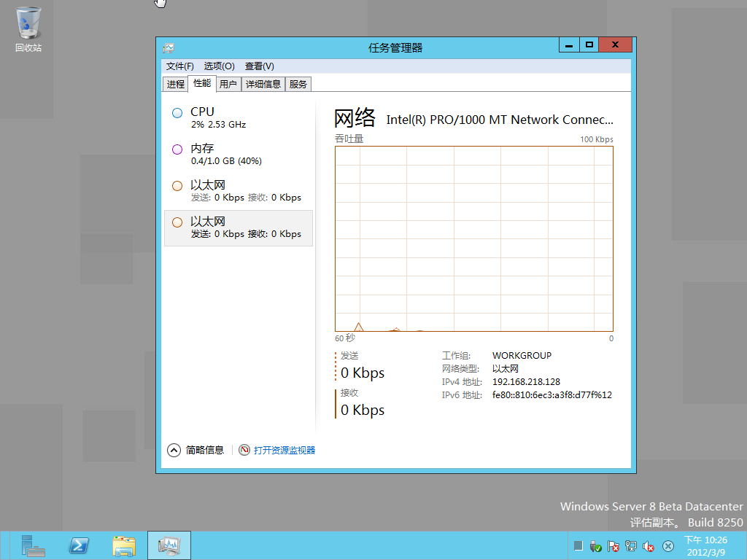The image size is (747, 560).
Task: Click the WORKGROUP value
Action: click(522, 356)
